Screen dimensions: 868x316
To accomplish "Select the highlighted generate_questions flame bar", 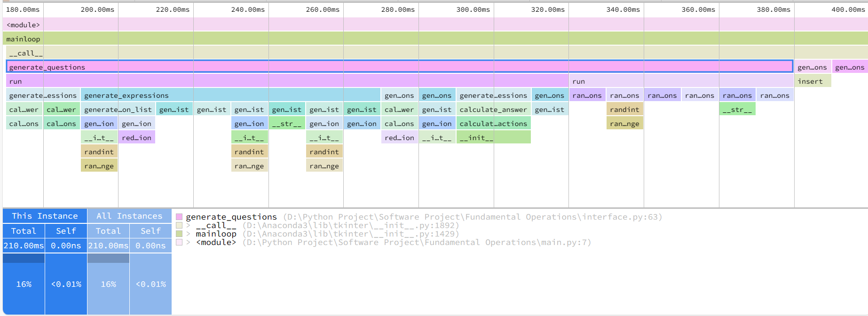I will [399, 67].
